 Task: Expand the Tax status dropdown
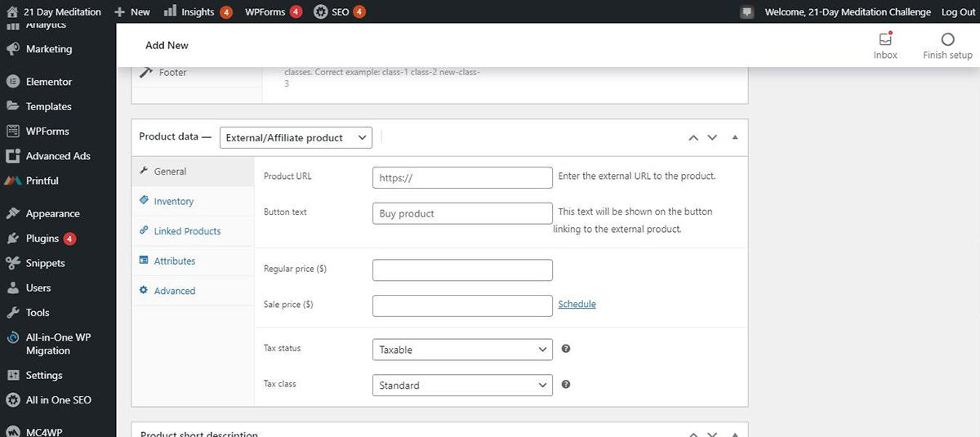(462, 350)
